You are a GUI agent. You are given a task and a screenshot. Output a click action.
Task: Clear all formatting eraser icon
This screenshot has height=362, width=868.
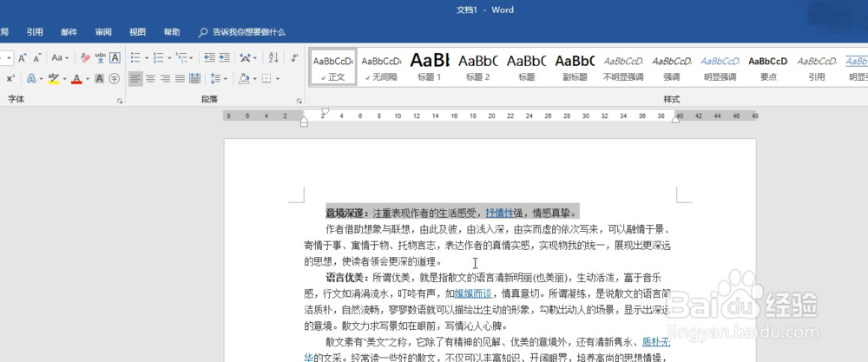(x=85, y=57)
